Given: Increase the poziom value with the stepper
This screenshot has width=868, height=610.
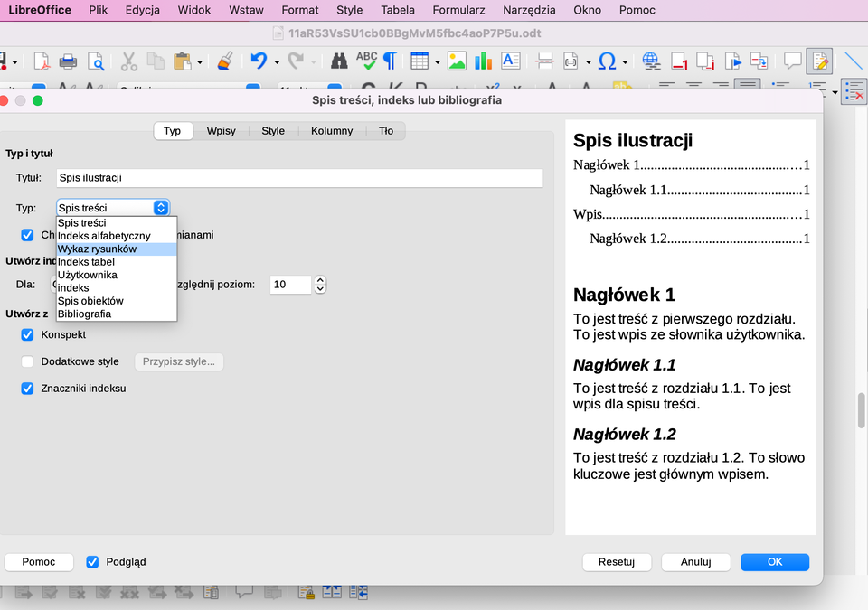Looking at the screenshot, I should [x=320, y=280].
